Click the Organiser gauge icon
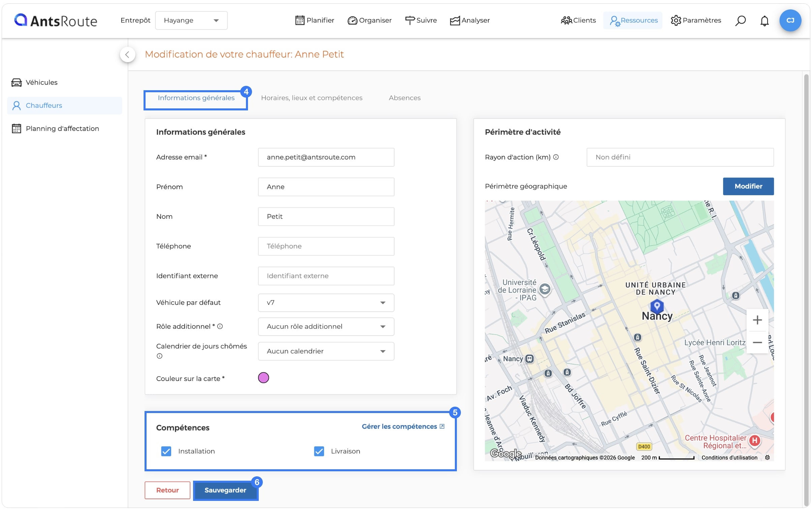The width and height of the screenshot is (812, 511). pyautogui.click(x=352, y=21)
